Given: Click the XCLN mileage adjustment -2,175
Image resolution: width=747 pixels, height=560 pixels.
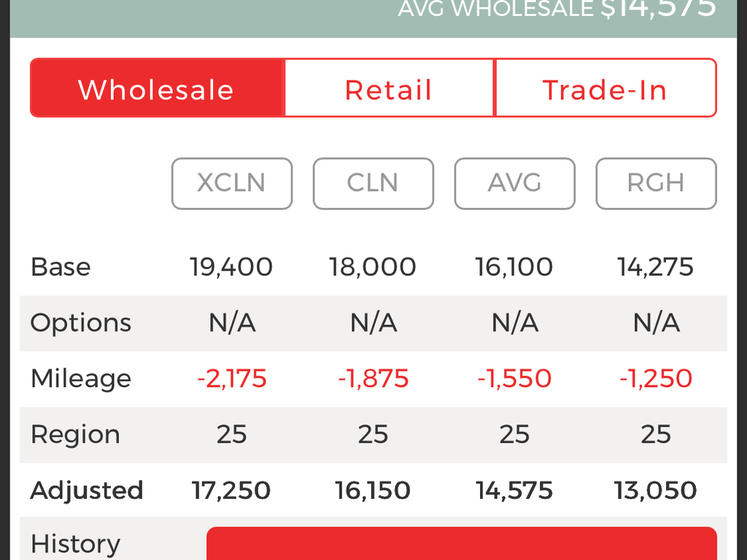Looking at the screenshot, I should pyautogui.click(x=231, y=378).
